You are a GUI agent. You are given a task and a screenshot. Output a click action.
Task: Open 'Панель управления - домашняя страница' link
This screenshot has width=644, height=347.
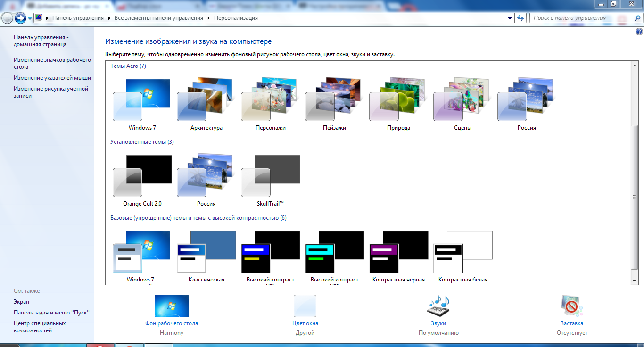(41, 41)
